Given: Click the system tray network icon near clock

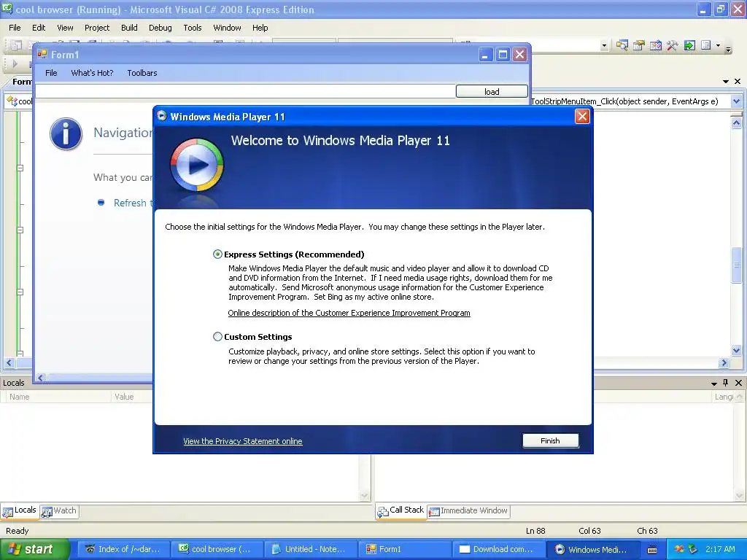Looking at the screenshot, I should [693, 549].
